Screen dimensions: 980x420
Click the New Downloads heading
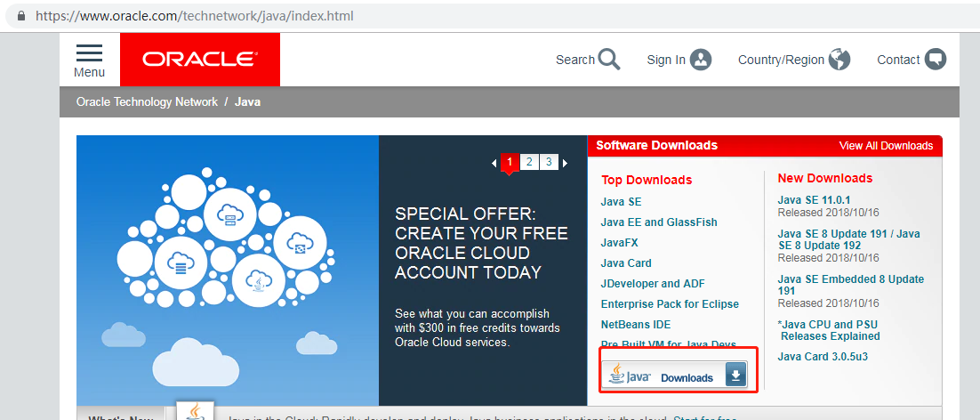(825, 178)
